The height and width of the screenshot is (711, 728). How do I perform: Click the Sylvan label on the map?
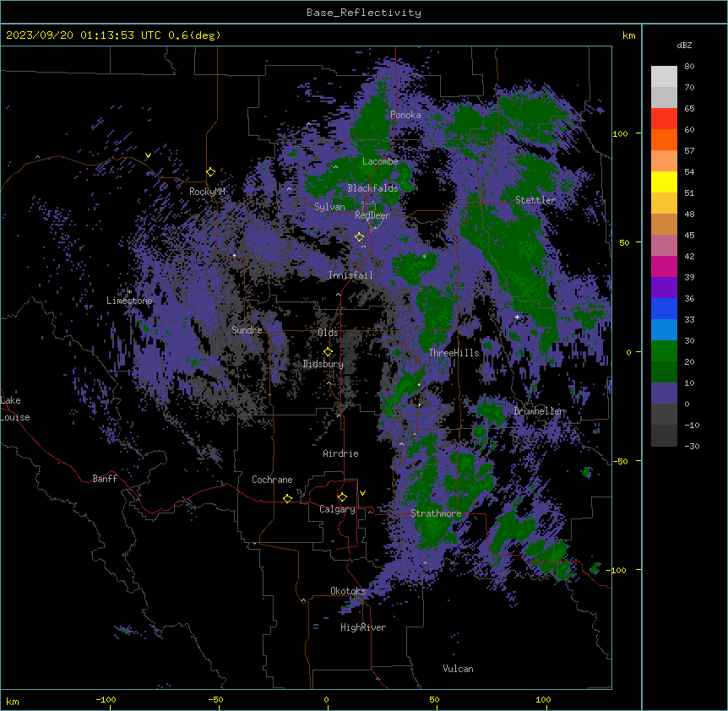(329, 207)
